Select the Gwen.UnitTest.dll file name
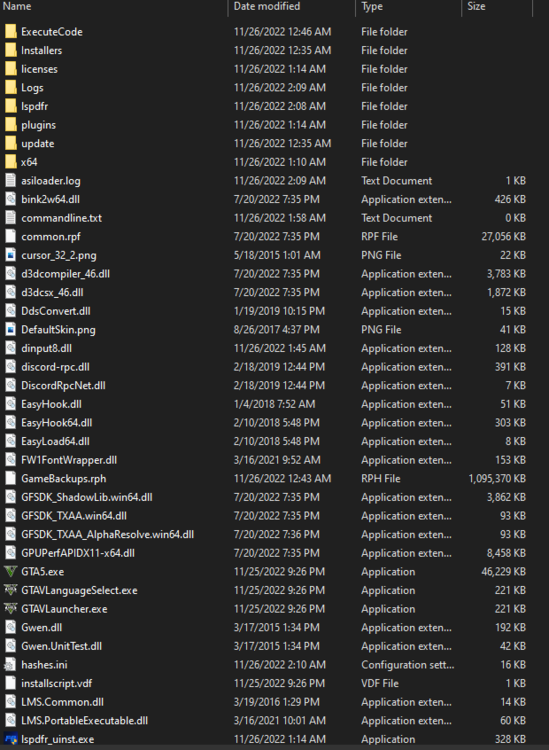This screenshot has height=750, width=549. (x=61, y=646)
